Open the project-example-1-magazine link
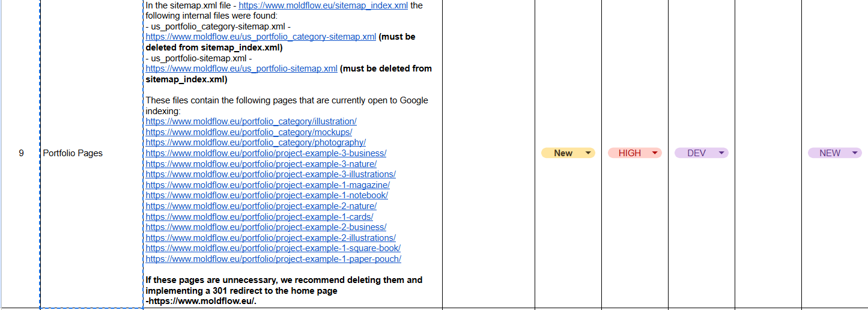Screen dimensions: 868x310 (267, 185)
